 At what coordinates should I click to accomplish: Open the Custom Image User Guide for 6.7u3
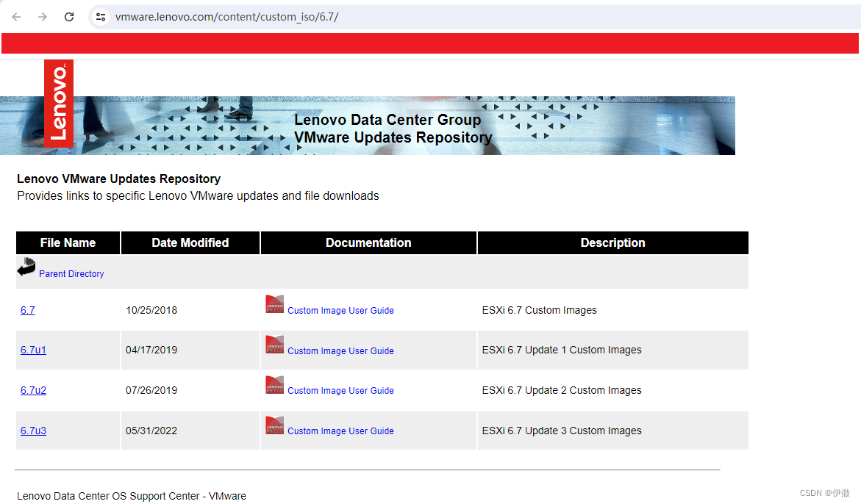tap(340, 431)
